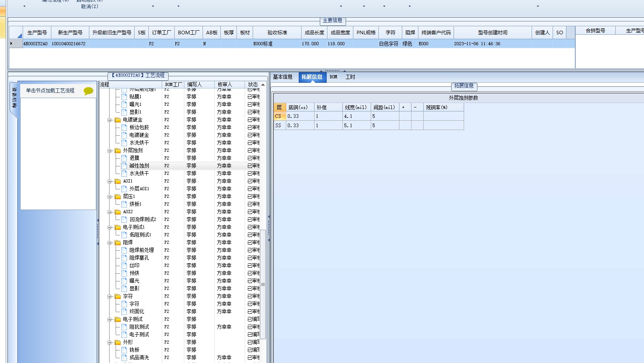Switch to the 基本信息 tab
Screen dimensions: 644x363
283,77
